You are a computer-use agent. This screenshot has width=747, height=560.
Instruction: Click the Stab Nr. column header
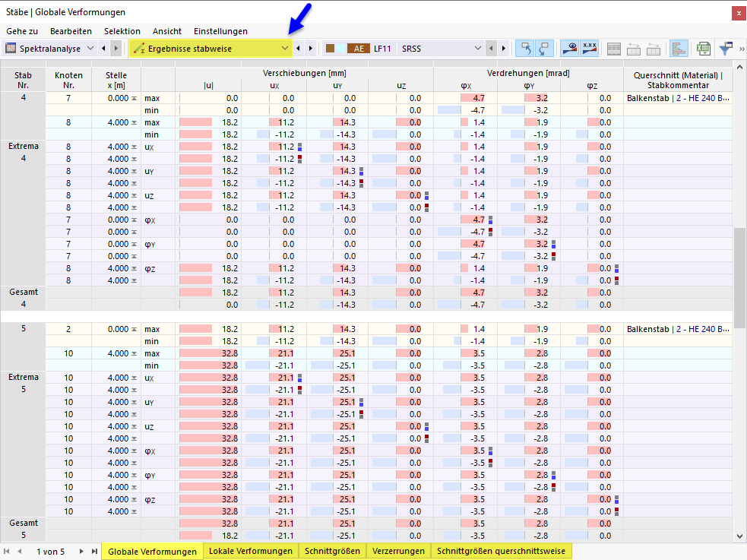tap(23, 80)
